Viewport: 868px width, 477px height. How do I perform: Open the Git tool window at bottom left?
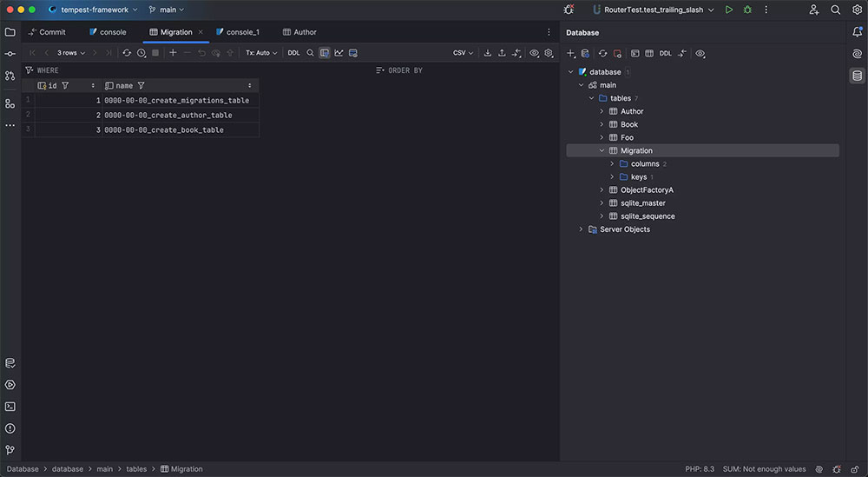(x=10, y=450)
